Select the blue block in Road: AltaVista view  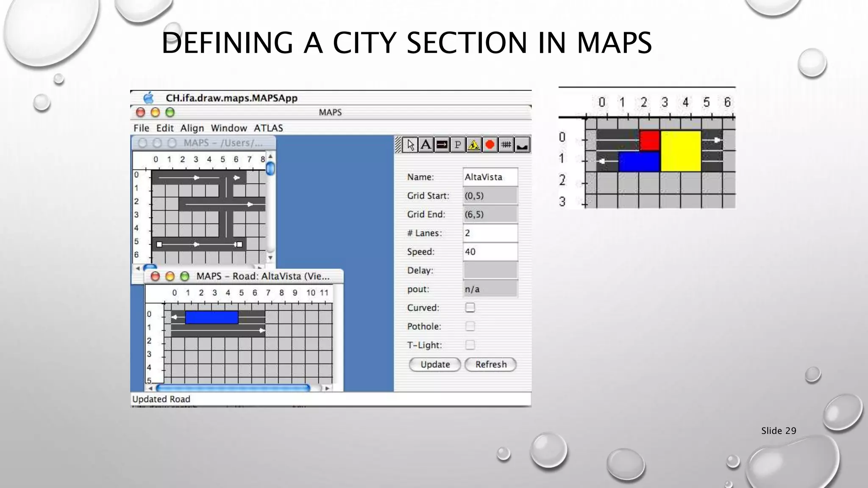(211, 317)
